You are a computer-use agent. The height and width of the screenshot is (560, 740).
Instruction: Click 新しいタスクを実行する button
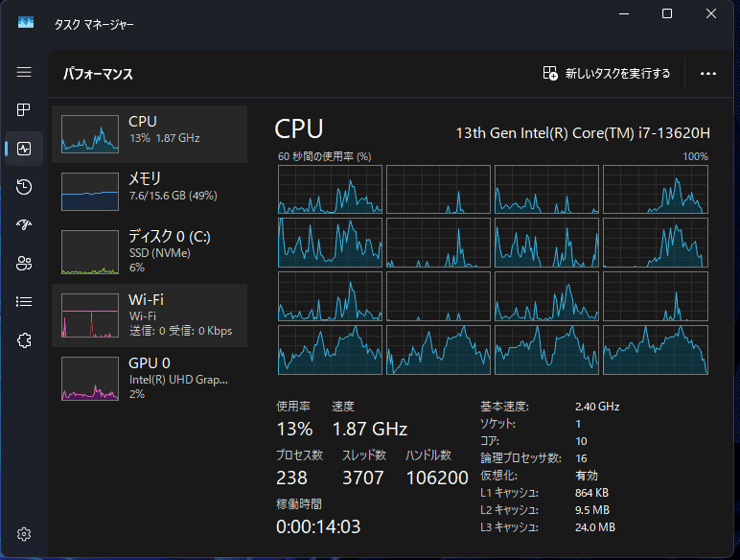point(607,74)
